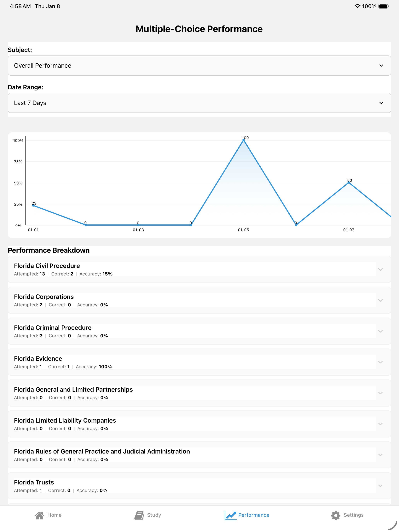Image resolution: width=399 pixels, height=532 pixels.
Task: Expand the Florida Civil Procedure chevron
Action: pos(380,269)
